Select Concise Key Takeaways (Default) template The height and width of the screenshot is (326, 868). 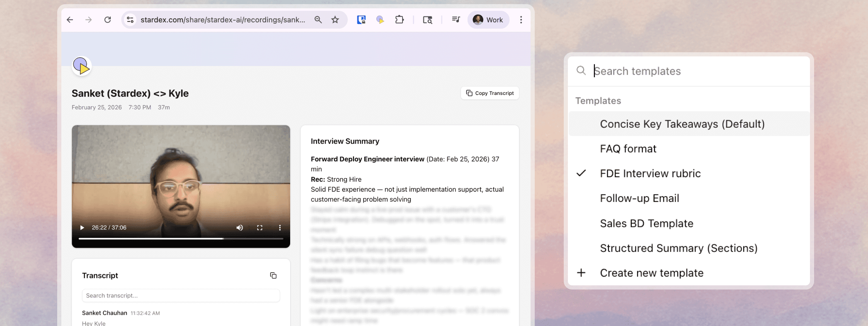click(689, 124)
